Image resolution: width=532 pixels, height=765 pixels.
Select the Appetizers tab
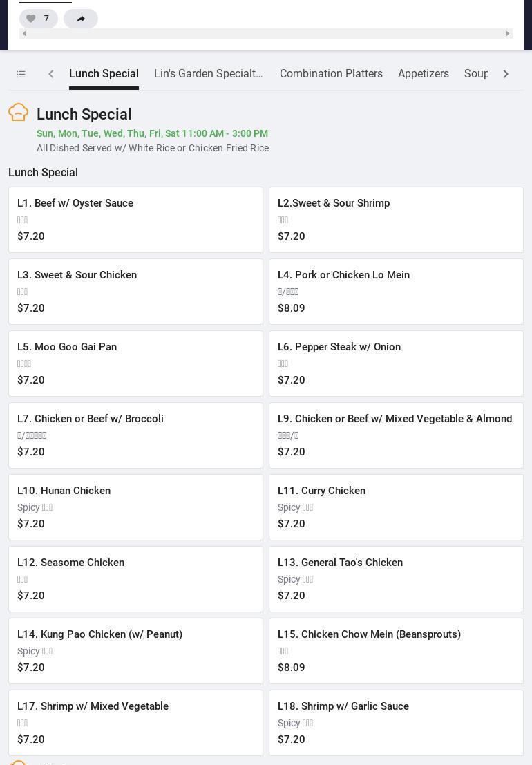point(424,74)
